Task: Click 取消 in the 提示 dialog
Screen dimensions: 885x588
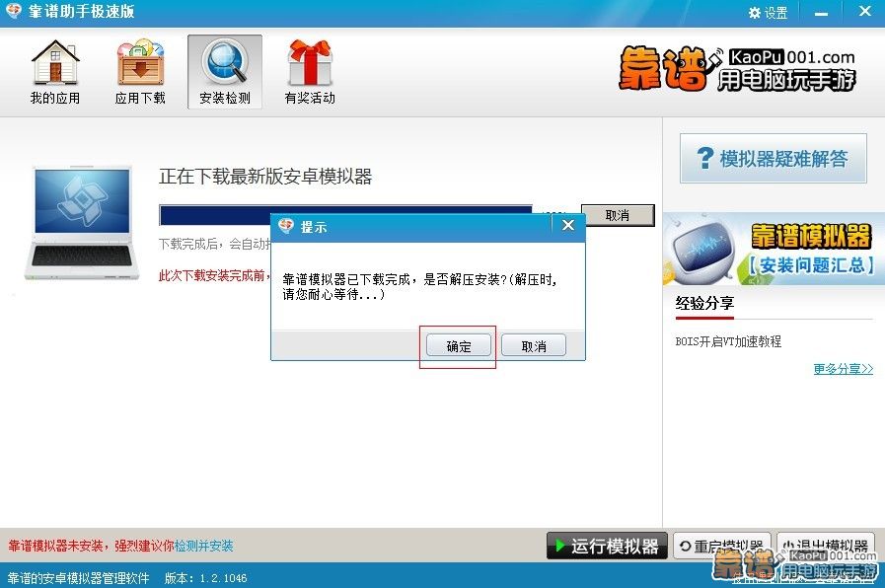Action: pyautogui.click(x=534, y=346)
